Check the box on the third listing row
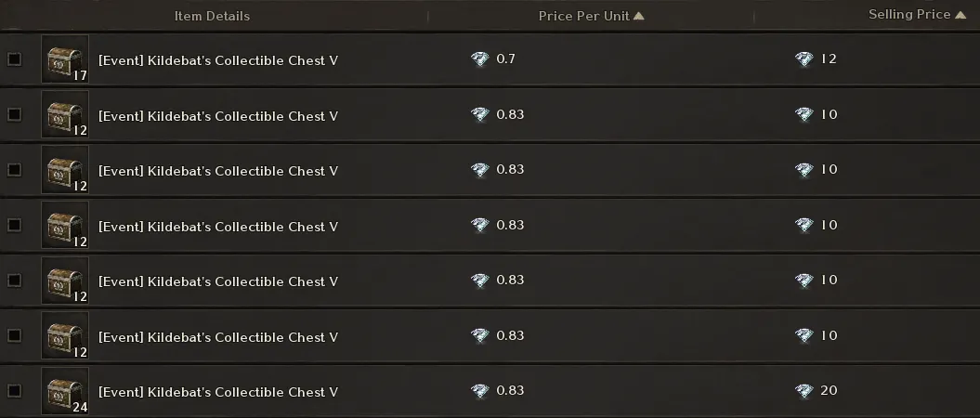 click(x=14, y=170)
